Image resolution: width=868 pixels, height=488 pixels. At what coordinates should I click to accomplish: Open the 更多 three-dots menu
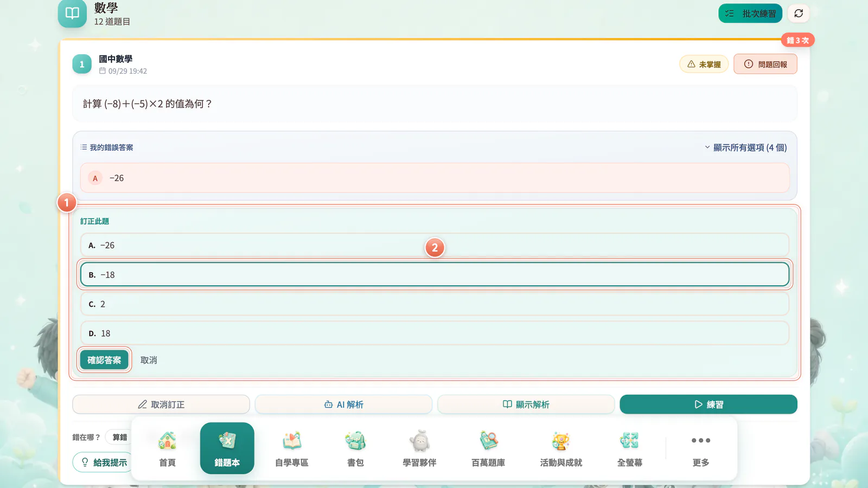701,448
